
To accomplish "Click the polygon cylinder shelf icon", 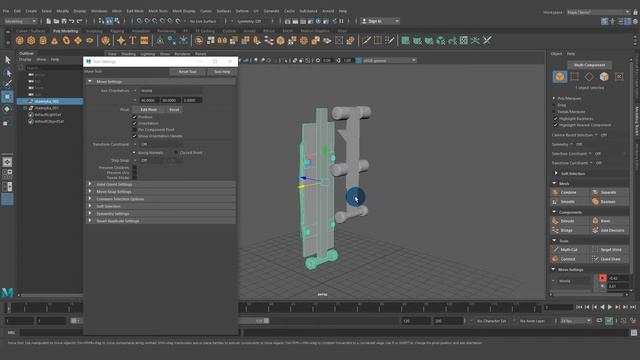I will tap(42, 40).
